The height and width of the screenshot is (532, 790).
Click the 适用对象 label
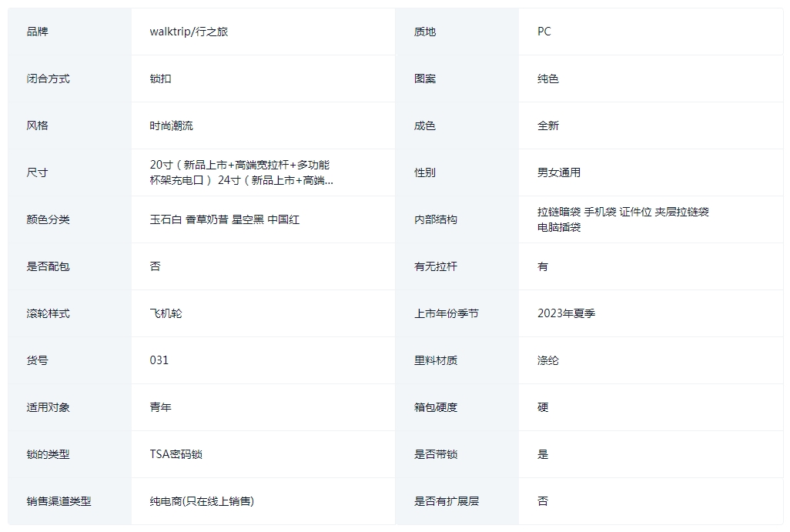[x=48, y=407]
